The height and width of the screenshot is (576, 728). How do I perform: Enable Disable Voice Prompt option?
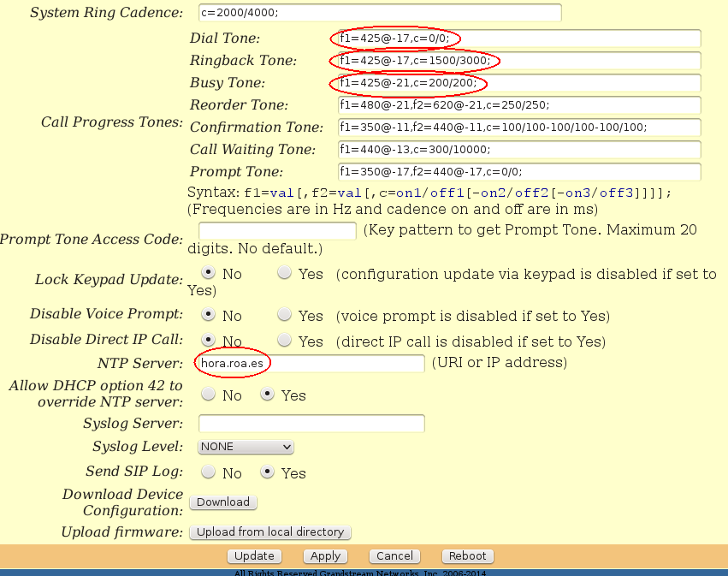pyautogui.click(x=283, y=313)
